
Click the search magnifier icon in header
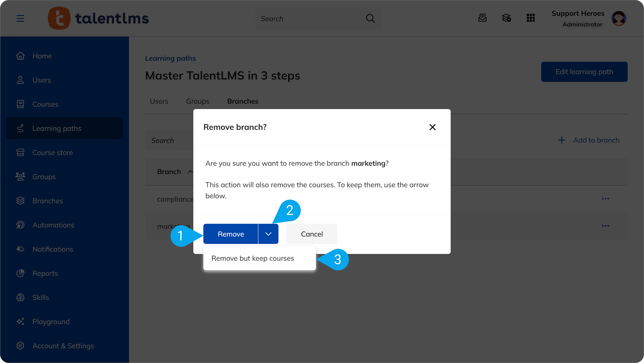[370, 18]
